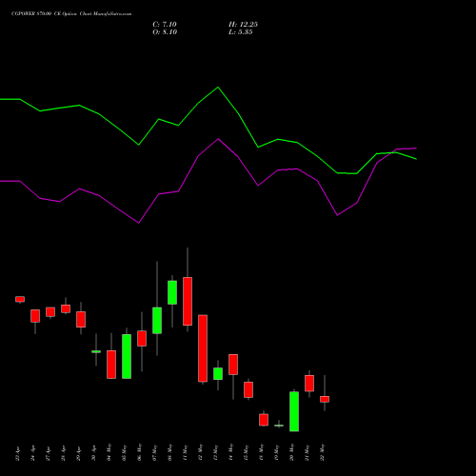
Task: Click the '11 May' date label
Action: tap(186, 452)
